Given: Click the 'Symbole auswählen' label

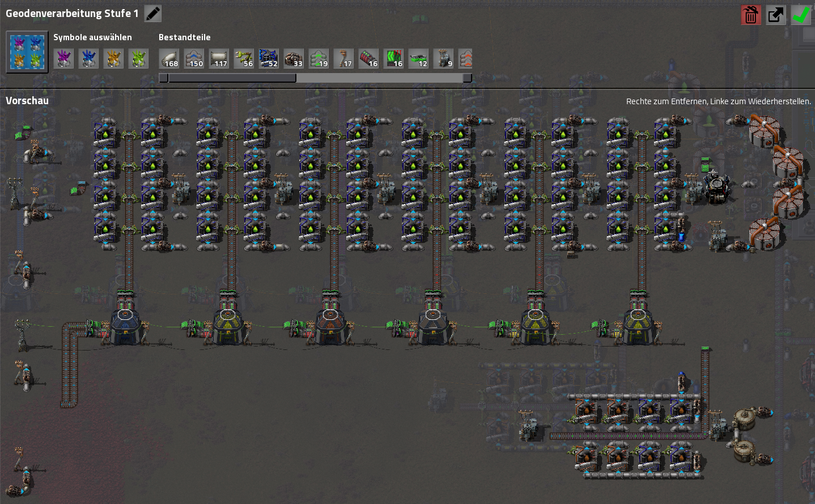Looking at the screenshot, I should (x=92, y=37).
